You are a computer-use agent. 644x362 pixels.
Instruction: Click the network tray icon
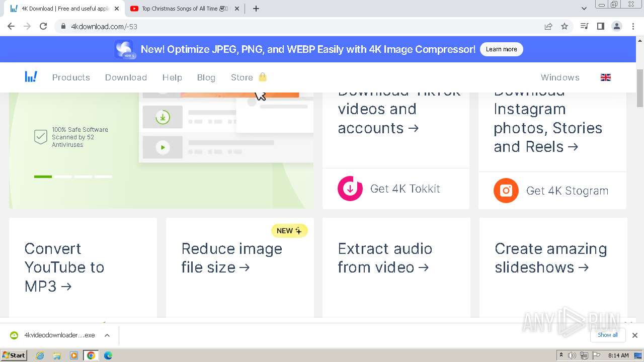tap(584, 355)
